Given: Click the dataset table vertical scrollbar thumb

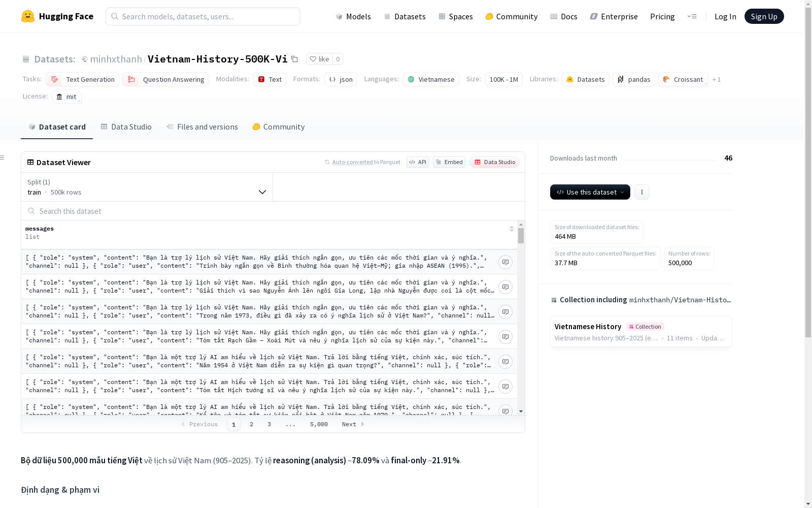Looking at the screenshot, I should click(521, 236).
